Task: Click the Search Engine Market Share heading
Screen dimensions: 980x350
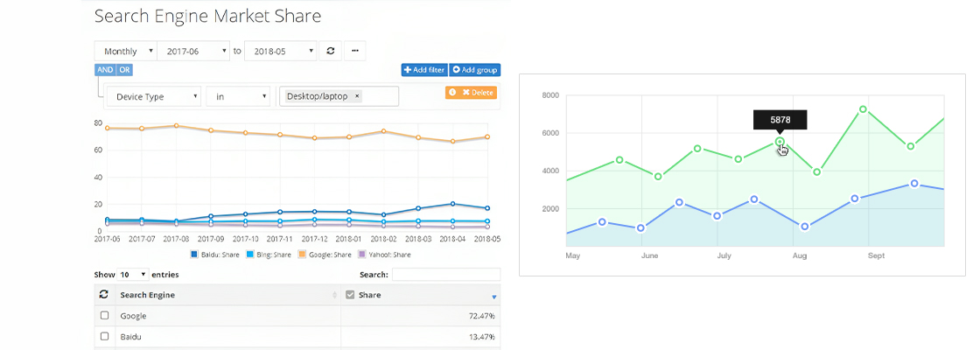Action: pos(207,17)
